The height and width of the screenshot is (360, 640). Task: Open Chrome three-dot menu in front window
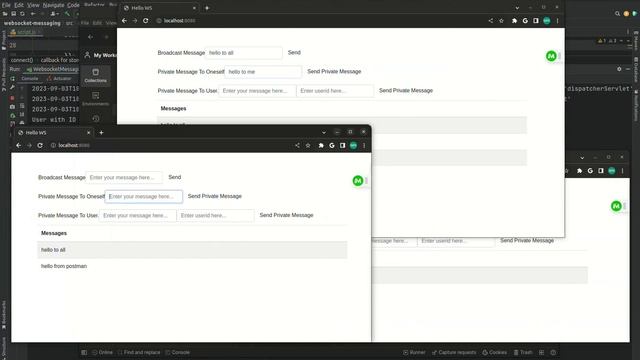click(364, 145)
